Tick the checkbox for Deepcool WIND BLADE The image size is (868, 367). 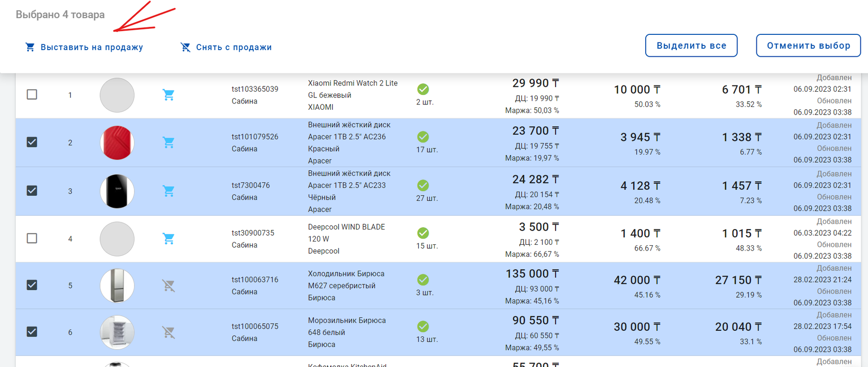pyautogui.click(x=32, y=238)
